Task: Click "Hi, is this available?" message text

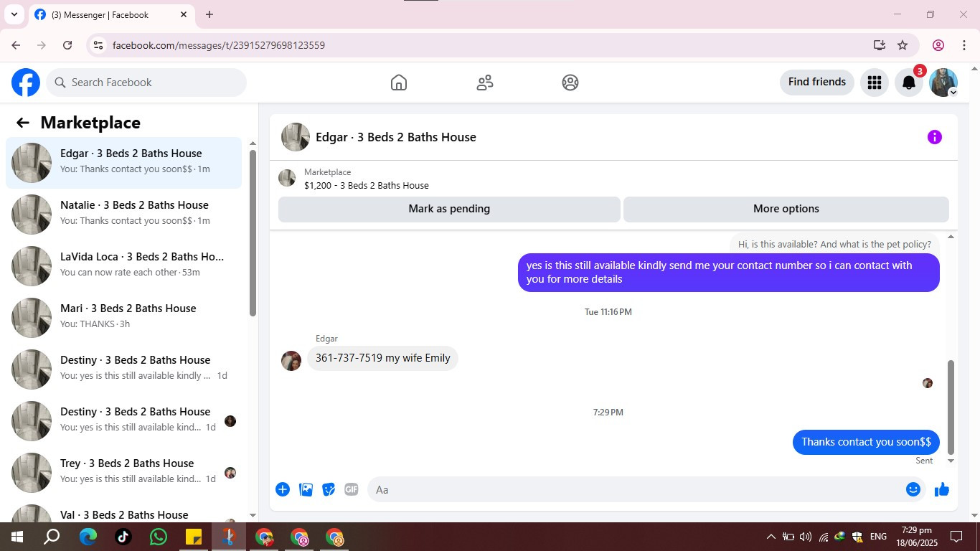Action: 834,244
